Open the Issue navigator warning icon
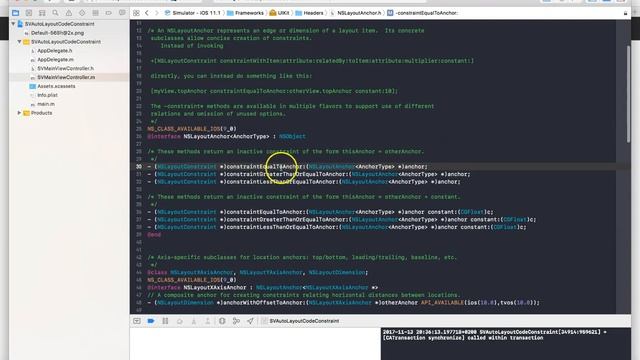The width and height of the screenshot is (640, 360). coord(69,13)
